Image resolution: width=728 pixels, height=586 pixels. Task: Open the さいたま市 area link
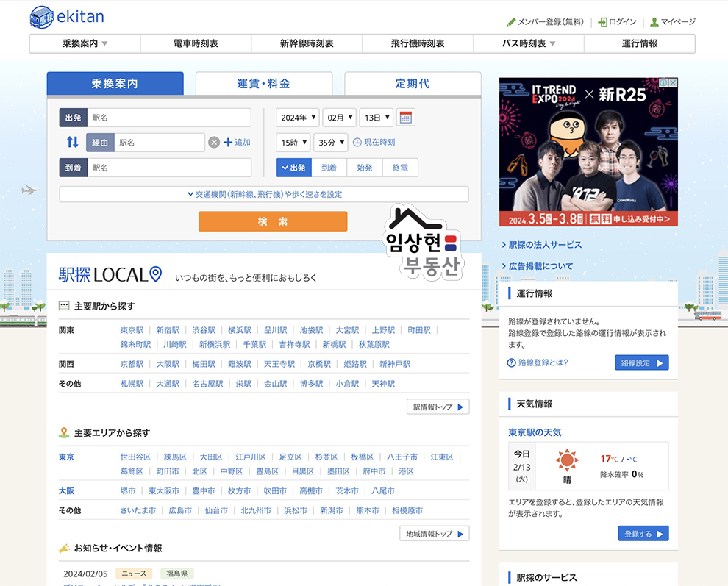138,510
